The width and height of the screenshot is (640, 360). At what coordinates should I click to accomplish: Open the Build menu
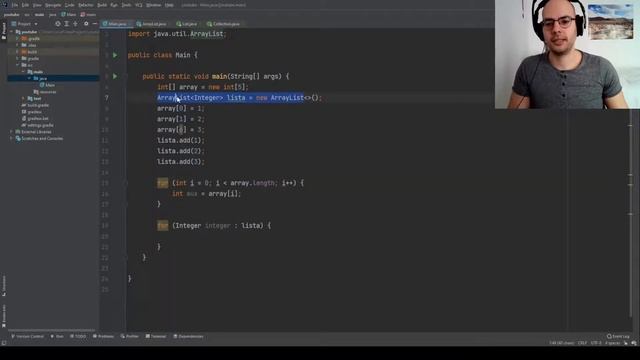click(x=102, y=5)
